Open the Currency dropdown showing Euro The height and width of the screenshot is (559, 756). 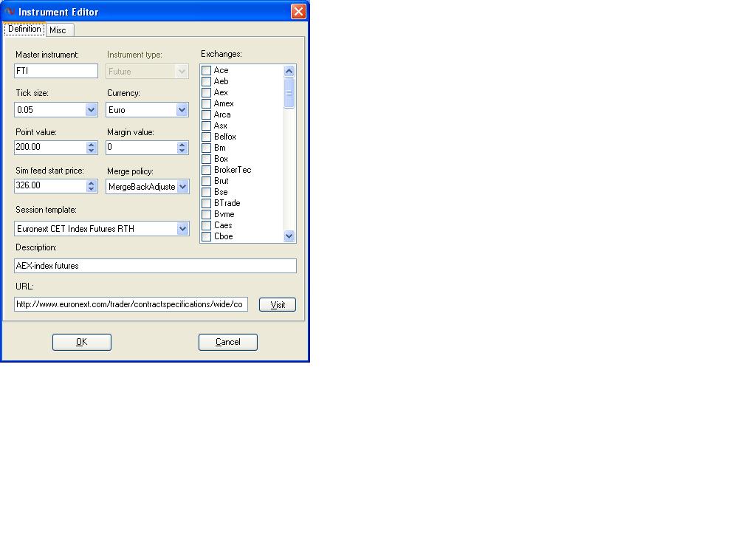coord(182,110)
